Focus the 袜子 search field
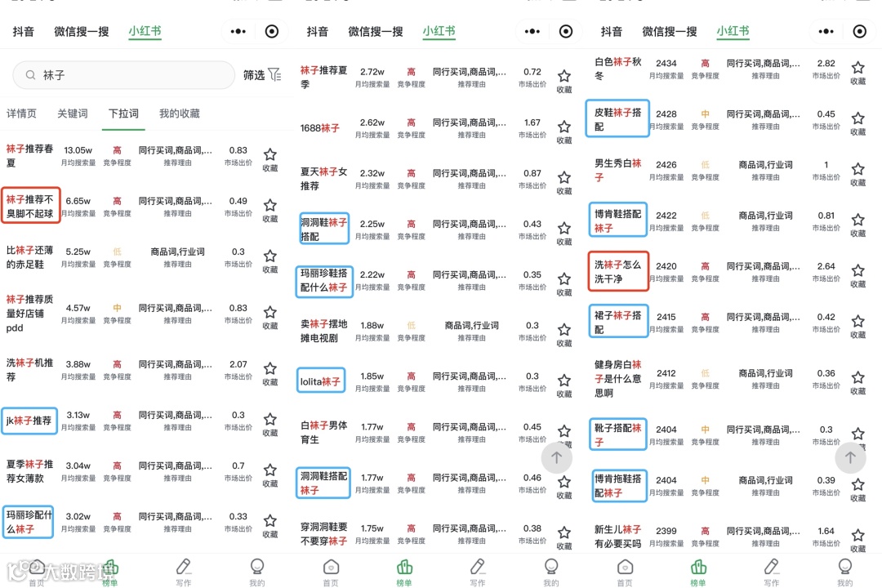Screen dimensions: 882x588 124,75
